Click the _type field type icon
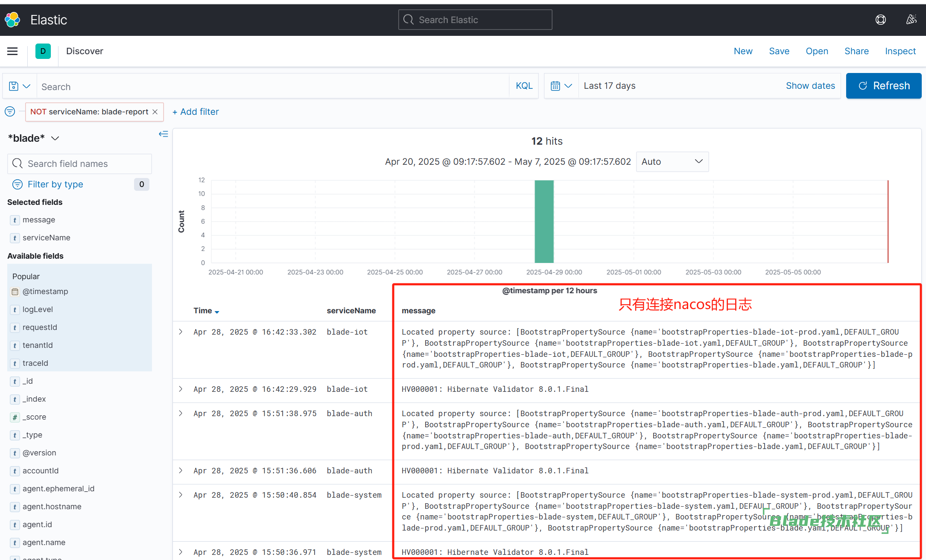Screen dimensions: 926x560 [15, 435]
